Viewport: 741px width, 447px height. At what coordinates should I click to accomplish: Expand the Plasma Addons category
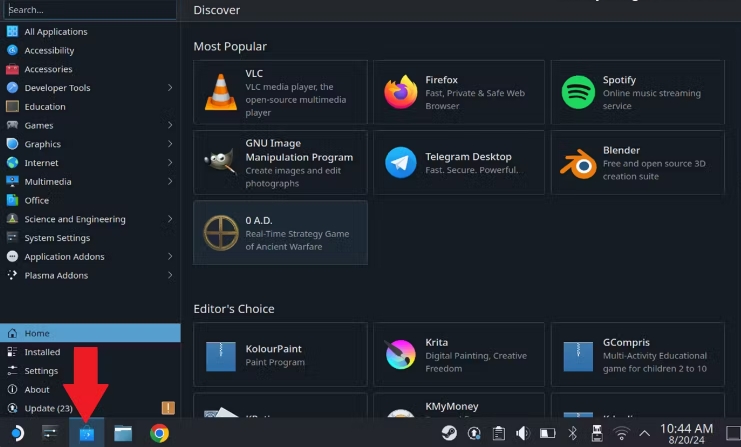[170, 275]
